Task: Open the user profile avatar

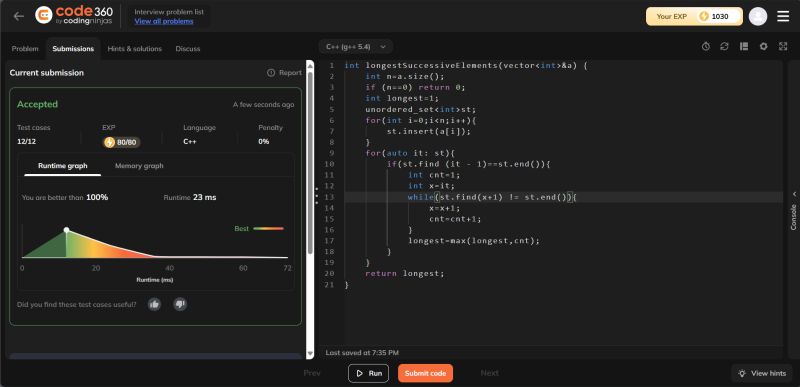Action: click(x=758, y=16)
